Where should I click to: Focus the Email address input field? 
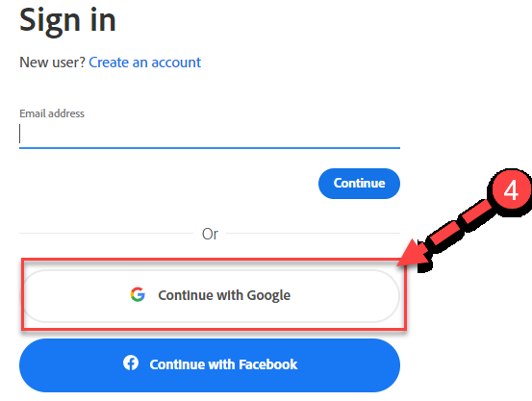[x=210, y=135]
